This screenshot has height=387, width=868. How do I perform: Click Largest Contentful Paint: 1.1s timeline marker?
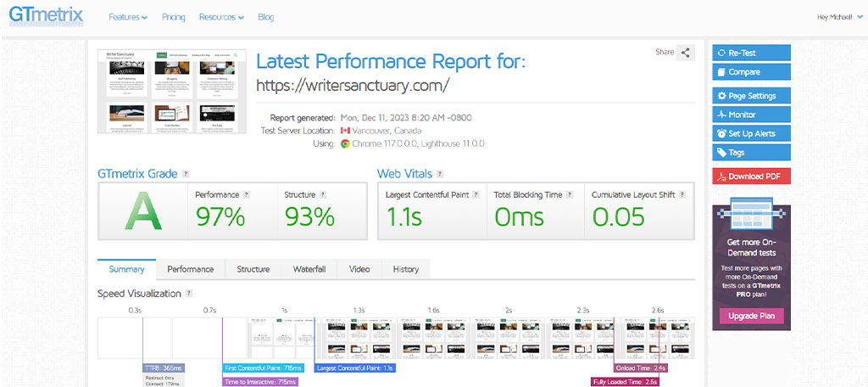pyautogui.click(x=355, y=368)
